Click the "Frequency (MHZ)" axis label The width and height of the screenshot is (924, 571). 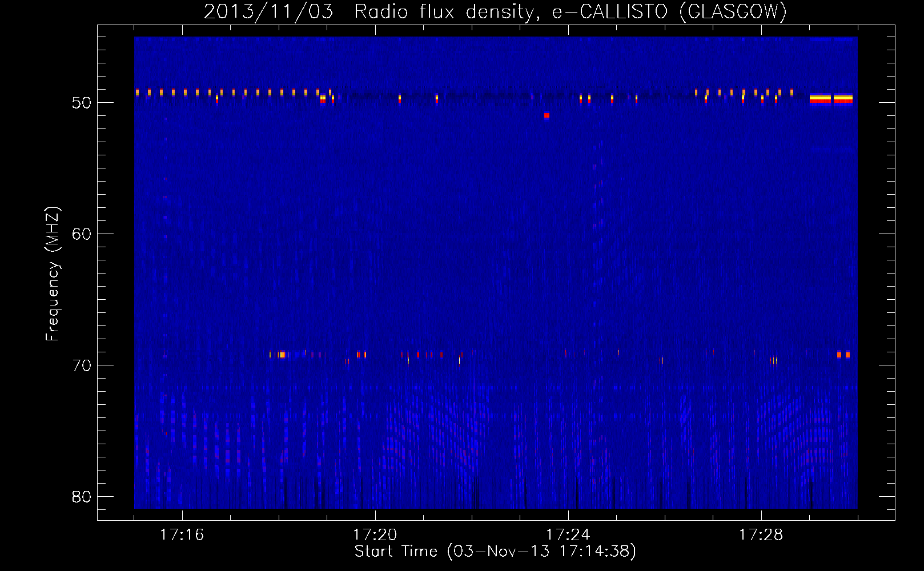[53, 274]
